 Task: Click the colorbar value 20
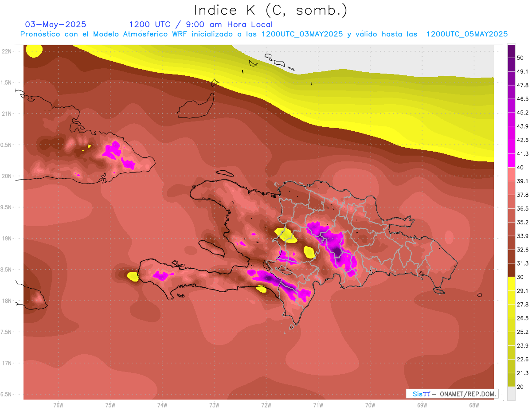pos(520,387)
